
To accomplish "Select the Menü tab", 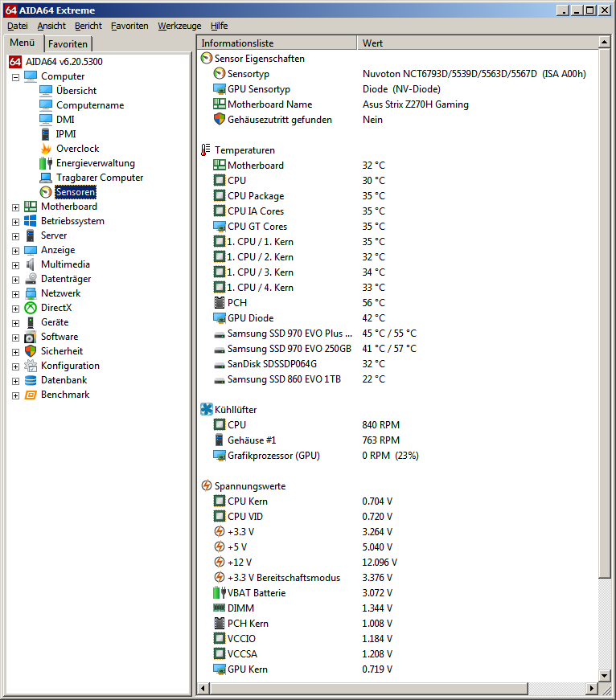I will tap(23, 43).
